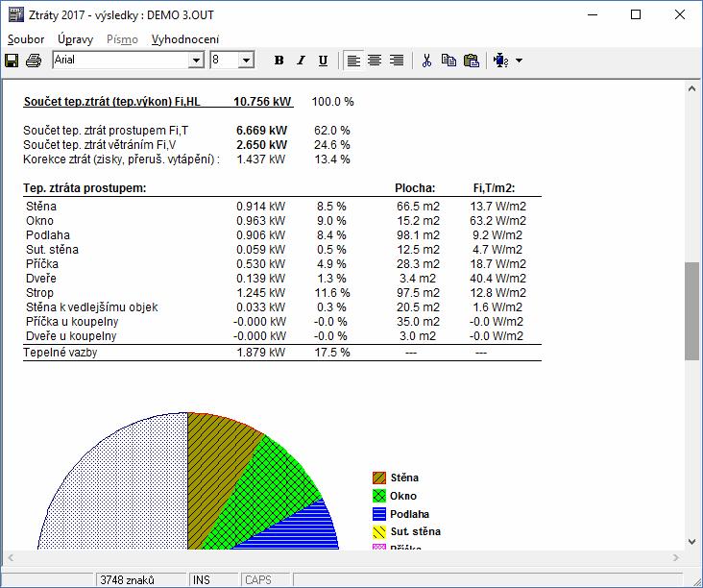
Task: Click Okno value 63.2 W/m2
Action: 497,221
